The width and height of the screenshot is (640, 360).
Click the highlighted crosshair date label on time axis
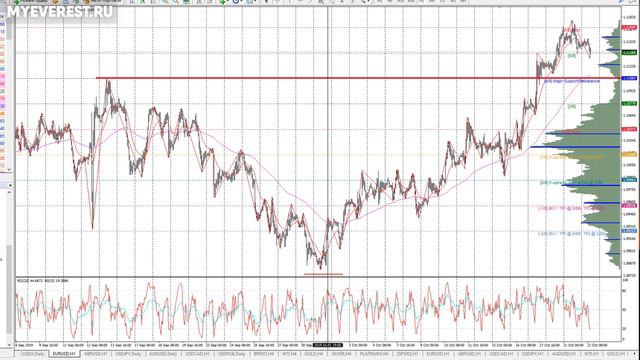pos(327,345)
